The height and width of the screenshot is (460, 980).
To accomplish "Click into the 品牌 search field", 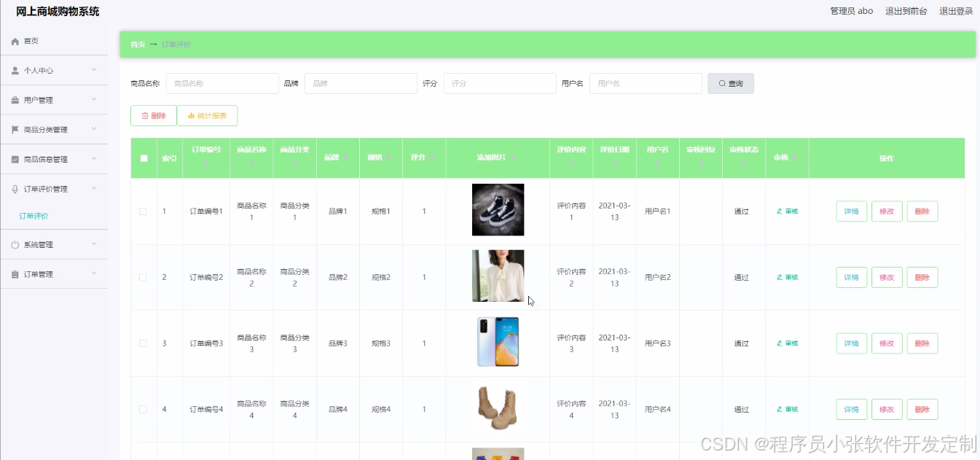I will coord(361,84).
